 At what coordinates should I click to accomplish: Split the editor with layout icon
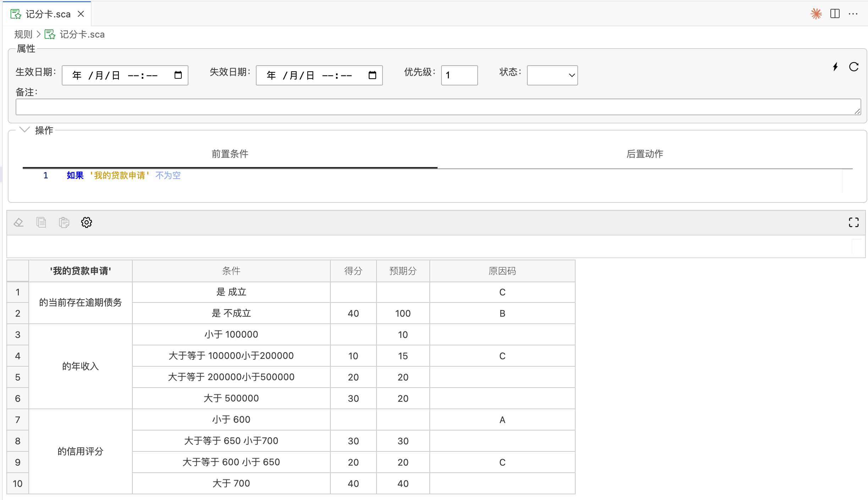(x=835, y=14)
